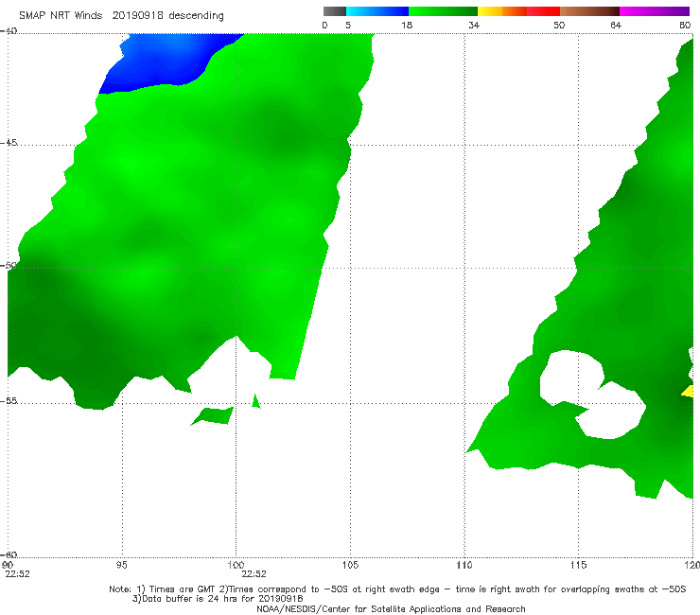Click the '5' label under the color bar
The height and width of the screenshot is (615, 700).
(x=348, y=25)
